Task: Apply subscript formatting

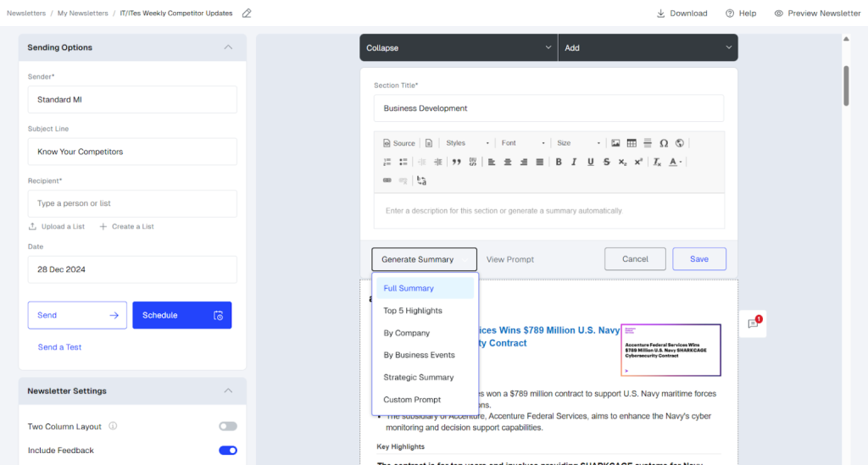Action: 623,162
